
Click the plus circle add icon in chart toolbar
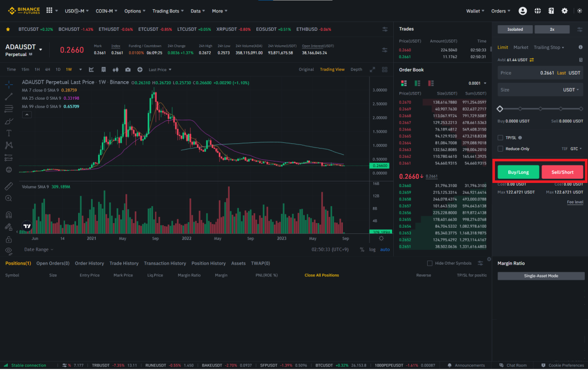click(140, 69)
